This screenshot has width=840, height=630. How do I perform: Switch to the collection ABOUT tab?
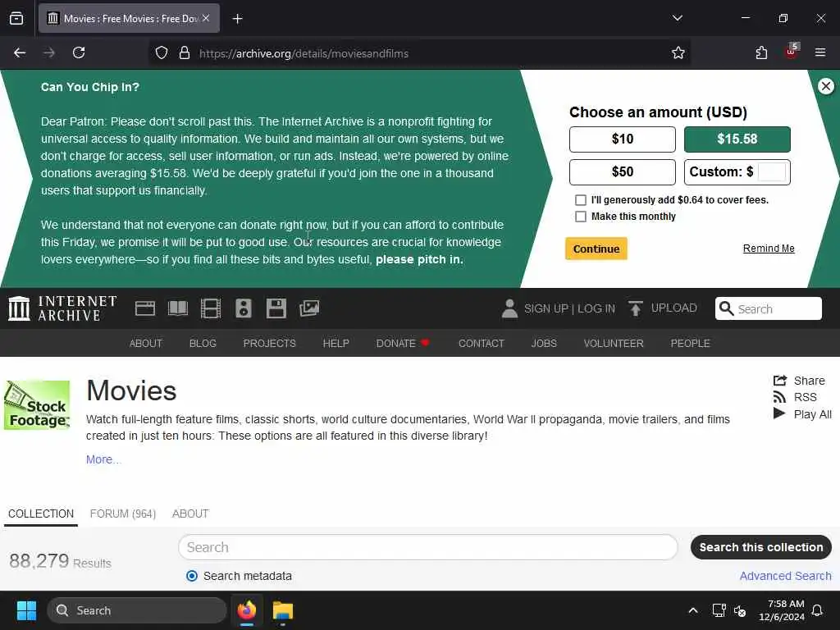click(x=190, y=514)
